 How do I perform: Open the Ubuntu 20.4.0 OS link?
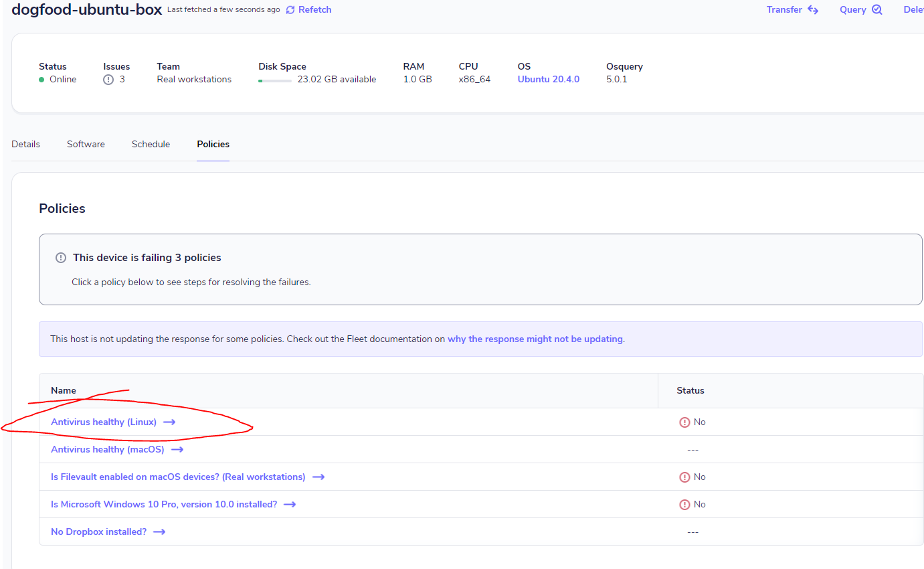(x=549, y=80)
